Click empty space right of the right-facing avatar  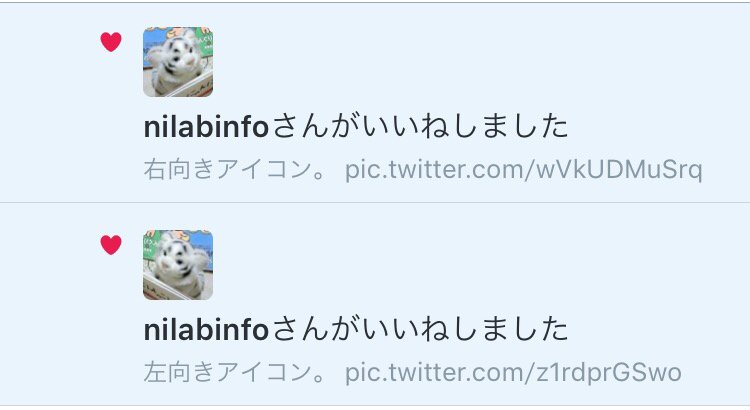click(478, 62)
